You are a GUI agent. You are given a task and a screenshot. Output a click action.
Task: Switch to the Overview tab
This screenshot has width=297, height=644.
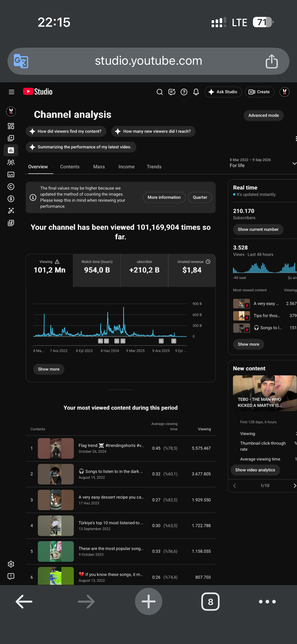tap(38, 167)
